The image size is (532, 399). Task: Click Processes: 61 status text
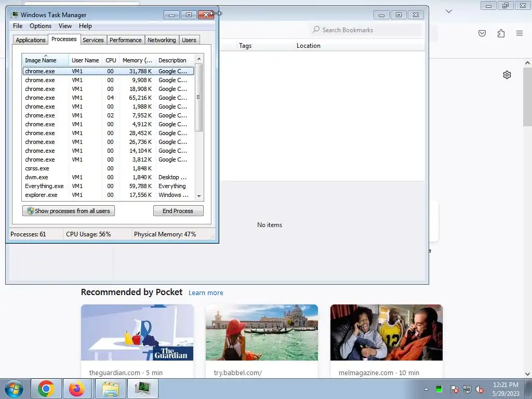pos(28,234)
